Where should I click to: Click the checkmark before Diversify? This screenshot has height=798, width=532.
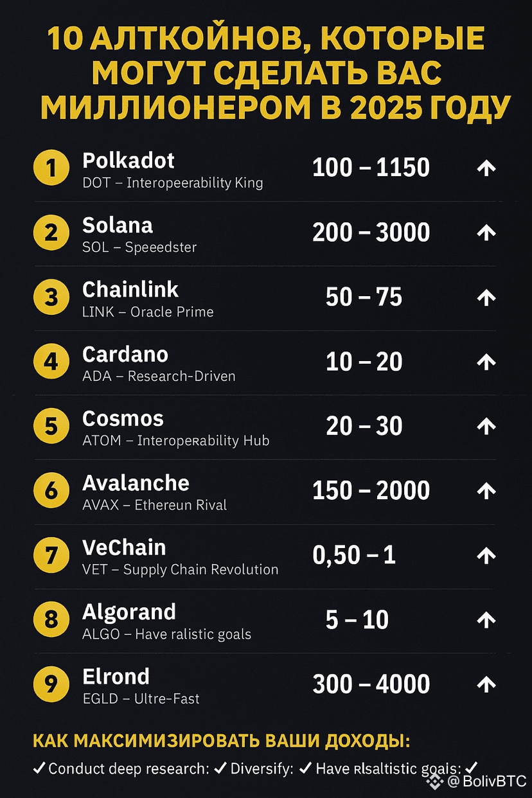[x=220, y=768]
